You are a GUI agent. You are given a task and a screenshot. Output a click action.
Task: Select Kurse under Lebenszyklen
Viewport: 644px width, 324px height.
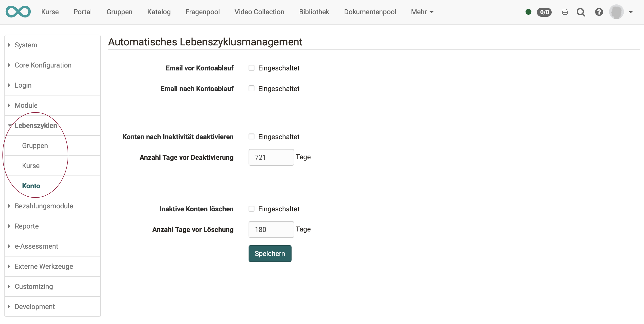[53, 166]
